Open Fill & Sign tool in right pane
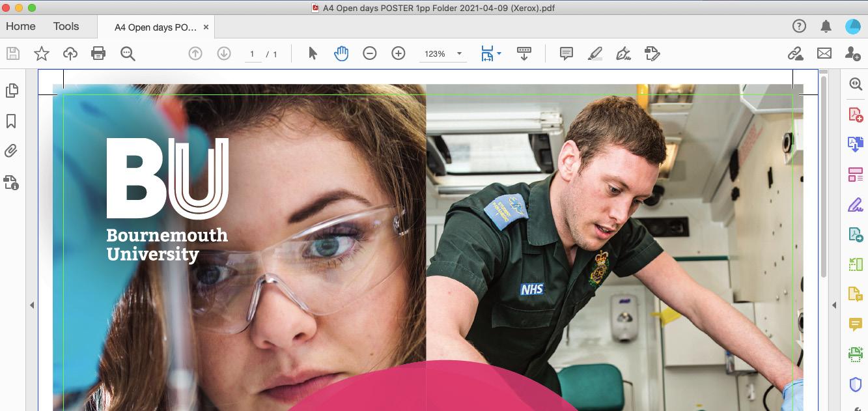Viewport: 868px width, 411px height. pos(856,205)
